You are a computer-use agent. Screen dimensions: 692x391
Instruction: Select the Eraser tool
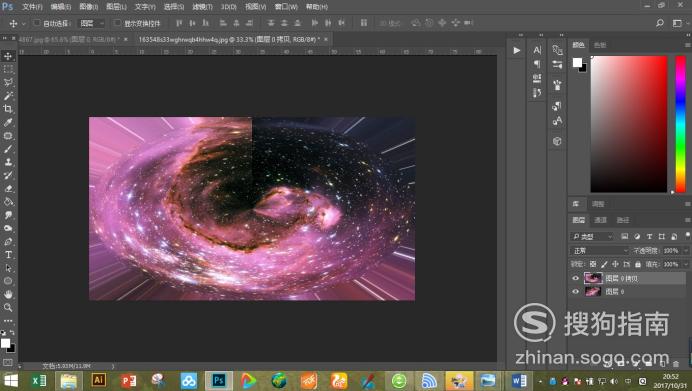(x=8, y=188)
